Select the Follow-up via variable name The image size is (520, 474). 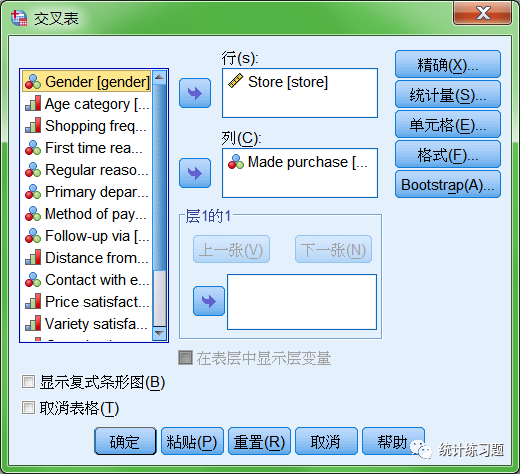(97, 236)
